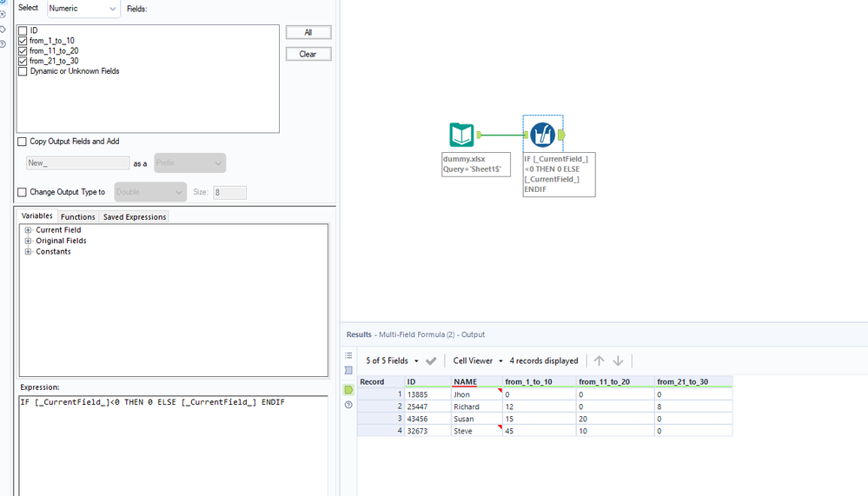868x496 pixels.
Task: Click the from_11_to_20 column header
Action: [x=615, y=382]
